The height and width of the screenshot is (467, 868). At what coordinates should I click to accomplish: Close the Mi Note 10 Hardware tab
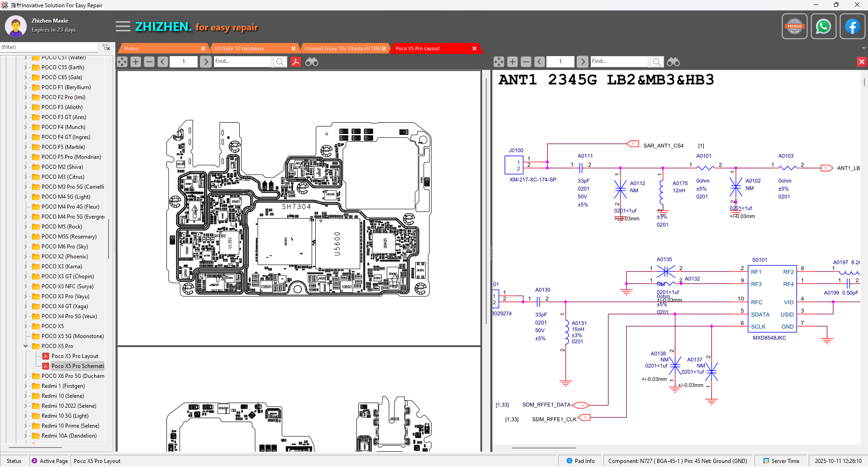click(294, 48)
